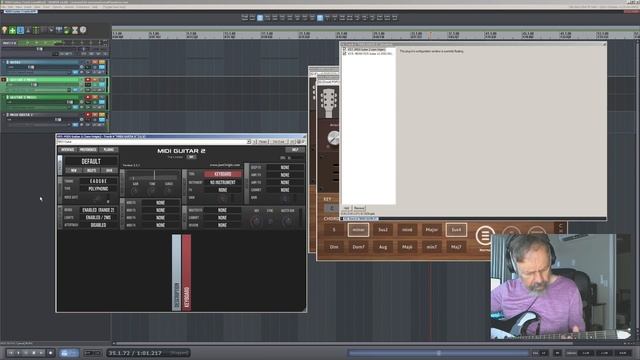Solo the NOTES track
This screenshot has width=640, height=360.
click(102, 62)
